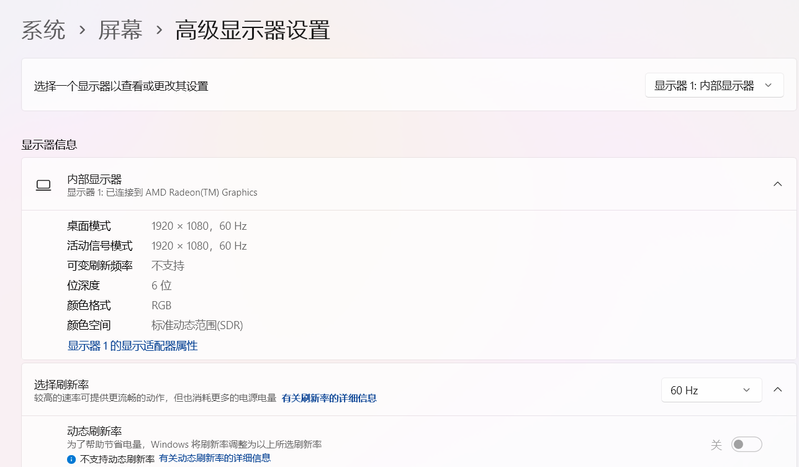This screenshot has width=799, height=467.
Task: Click the 显示器信息 section heading
Action: pos(49,145)
